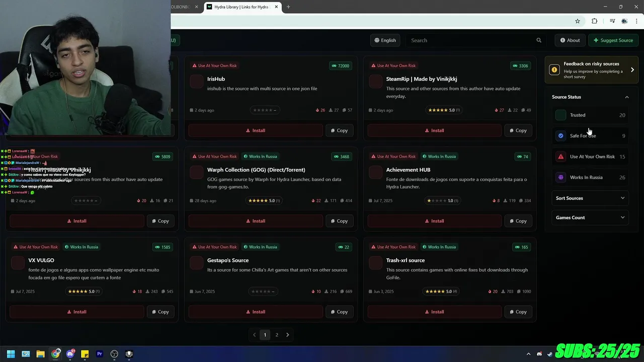Click the Use At Your Own Risk tag on IrisHub
Screen dimensions: 644x362
tap(214, 66)
